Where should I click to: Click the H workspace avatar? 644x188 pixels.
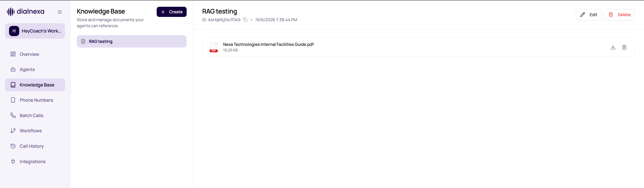(x=14, y=31)
